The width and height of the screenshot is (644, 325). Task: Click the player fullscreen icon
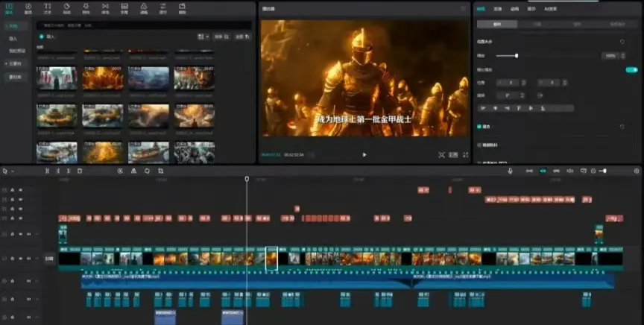[465, 155]
